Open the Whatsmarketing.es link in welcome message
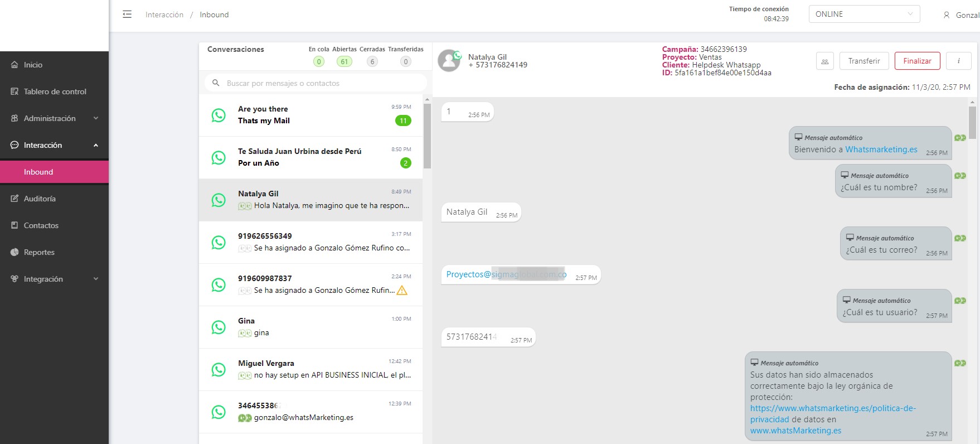The height and width of the screenshot is (444, 980). (x=881, y=149)
